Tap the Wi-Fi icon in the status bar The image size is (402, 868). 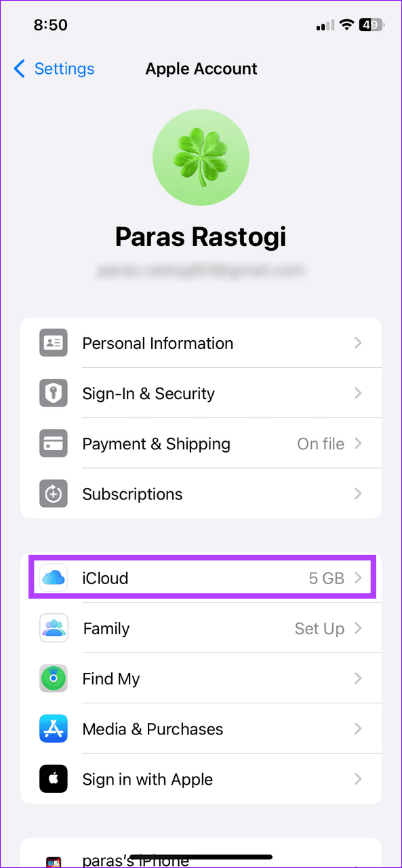pyautogui.click(x=346, y=24)
